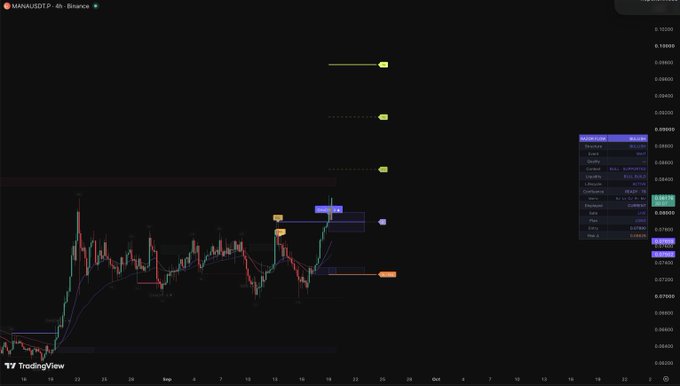
Task: Click the purple 0.07659 price label
Action: point(663,241)
